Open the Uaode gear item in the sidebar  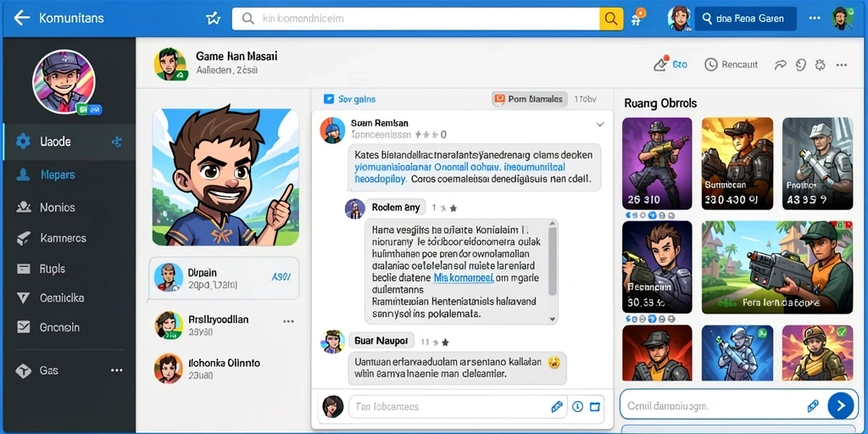(x=70, y=142)
